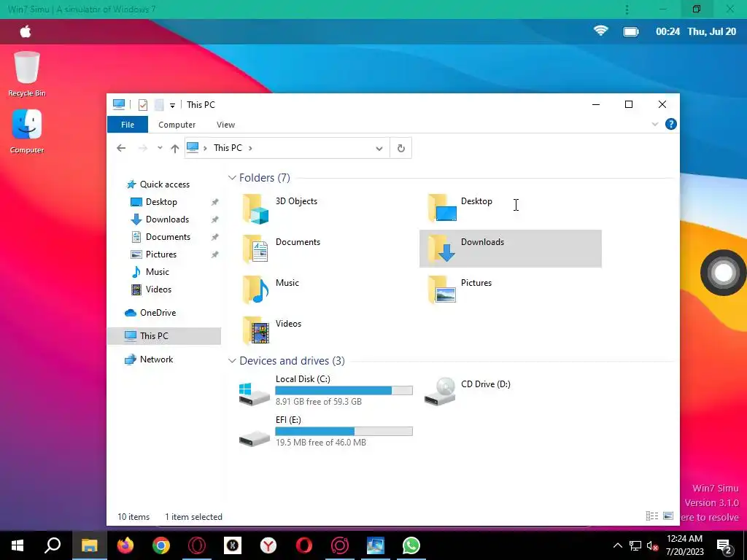Open OneDrive in the navigation pane

(x=158, y=313)
